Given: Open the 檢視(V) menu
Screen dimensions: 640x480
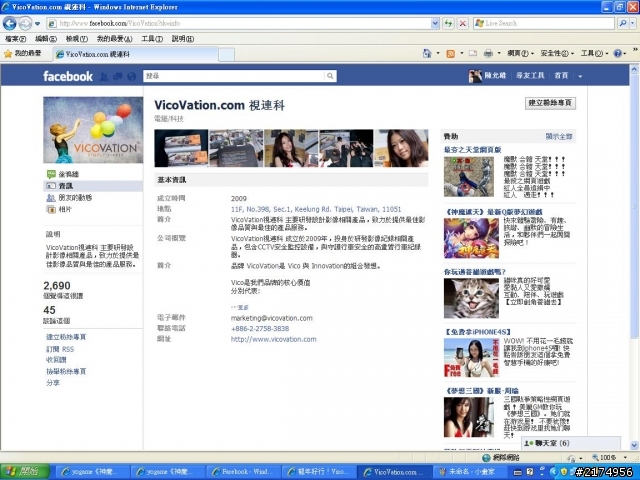Looking at the screenshot, I should click(77, 39).
